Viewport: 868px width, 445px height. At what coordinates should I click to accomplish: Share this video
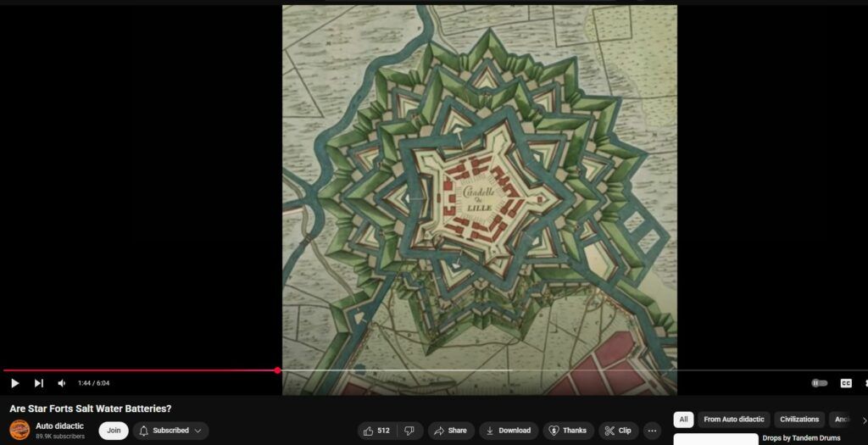(x=450, y=431)
